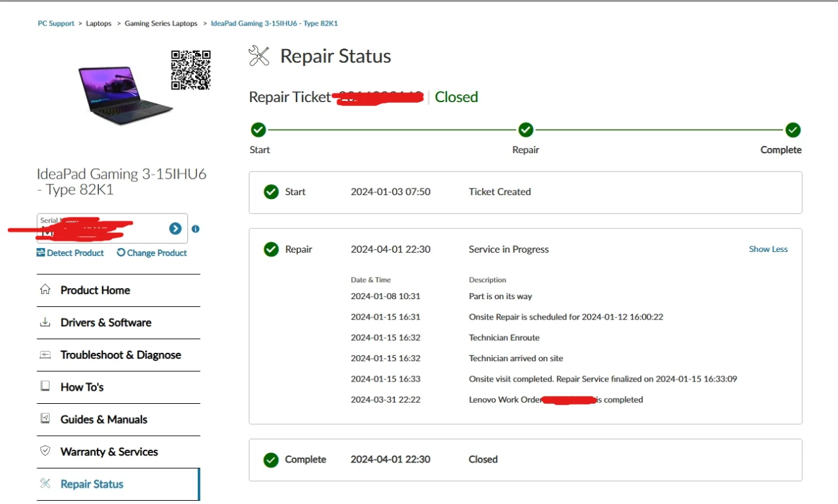
Task: Select Repair Status menu item
Action: pyautogui.click(x=118, y=484)
